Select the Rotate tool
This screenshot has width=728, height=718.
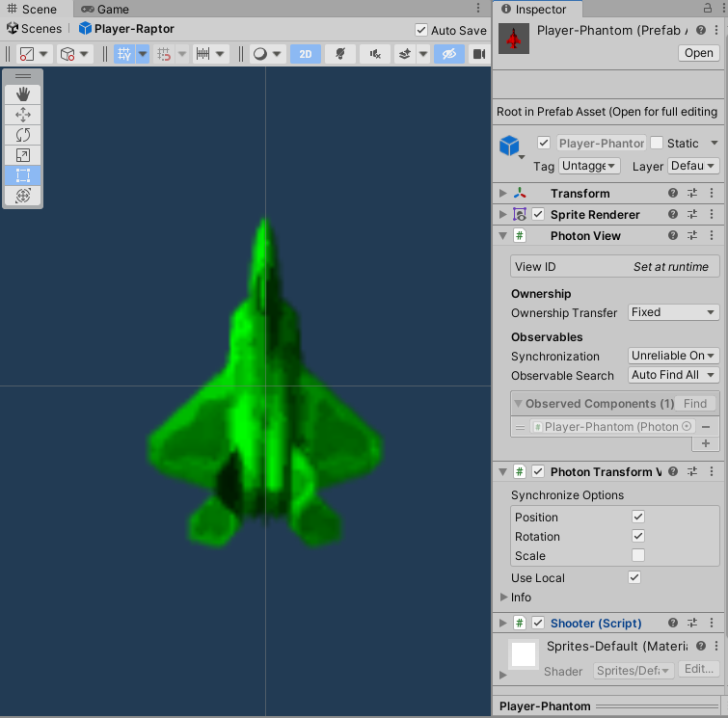tap(23, 135)
